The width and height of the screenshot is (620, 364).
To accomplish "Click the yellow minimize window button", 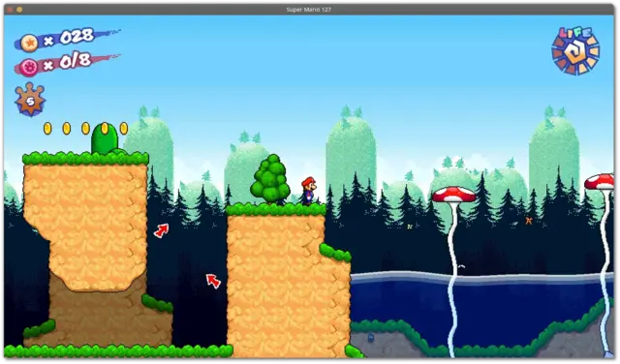I will tap(19, 10).
